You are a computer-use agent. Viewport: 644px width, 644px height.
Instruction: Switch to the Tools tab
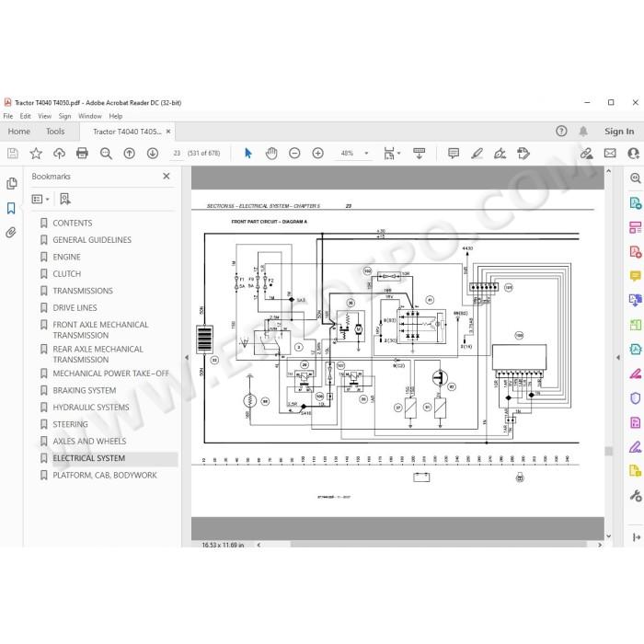55,132
